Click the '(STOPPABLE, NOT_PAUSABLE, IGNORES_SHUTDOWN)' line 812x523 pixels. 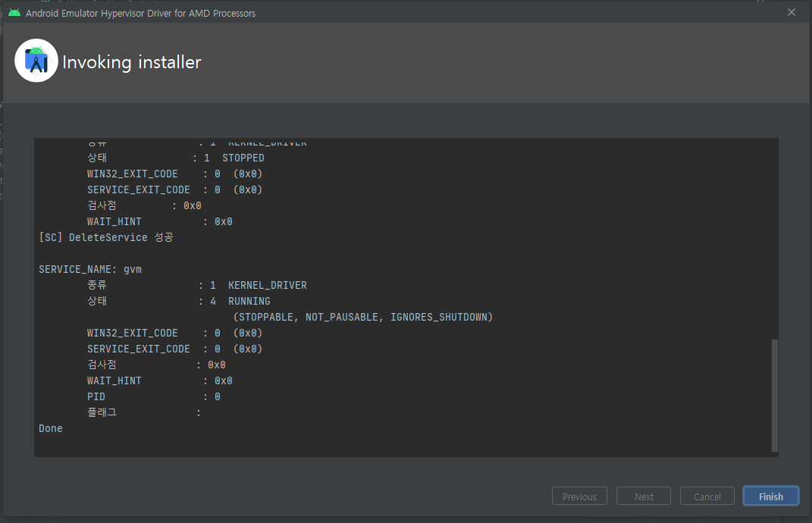coord(363,317)
